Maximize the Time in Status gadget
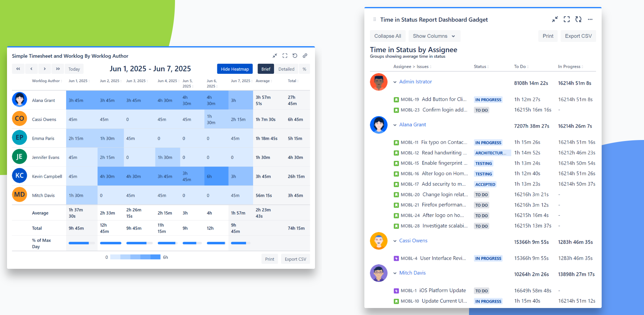 [x=567, y=20]
